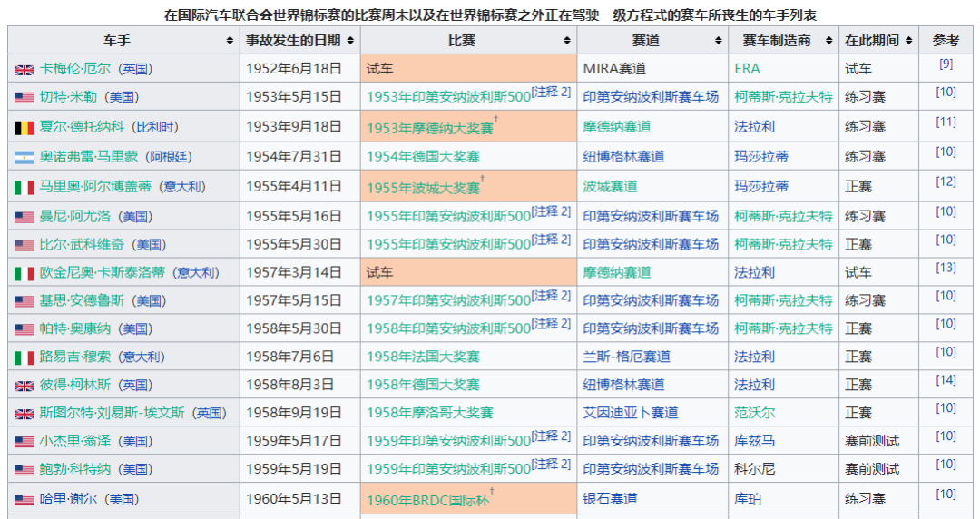
Task: Open 摩德纳赛道 link in 1953 row
Action: pos(617,127)
